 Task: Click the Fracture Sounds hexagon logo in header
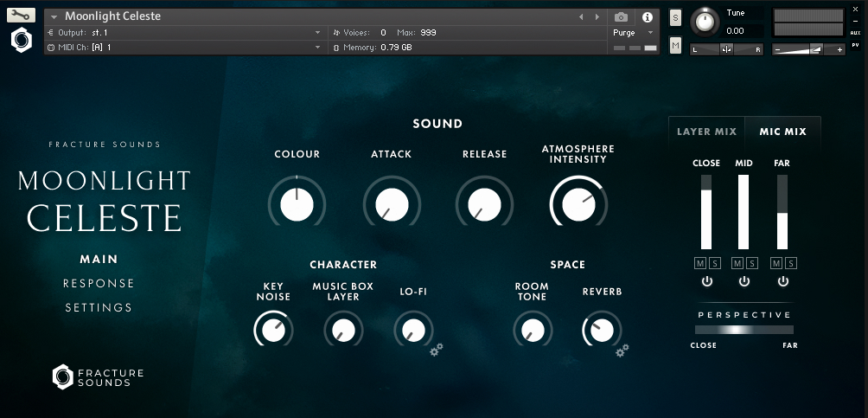(x=22, y=40)
